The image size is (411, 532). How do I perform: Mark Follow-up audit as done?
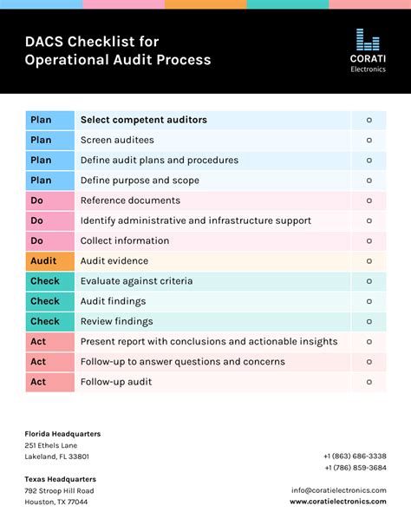coord(369,382)
